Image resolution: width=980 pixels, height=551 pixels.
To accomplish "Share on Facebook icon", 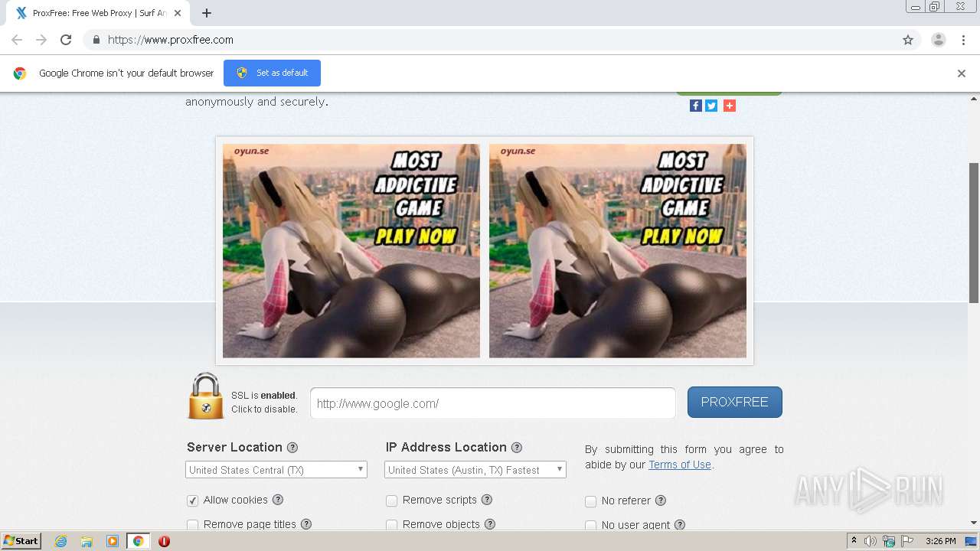I will point(696,106).
